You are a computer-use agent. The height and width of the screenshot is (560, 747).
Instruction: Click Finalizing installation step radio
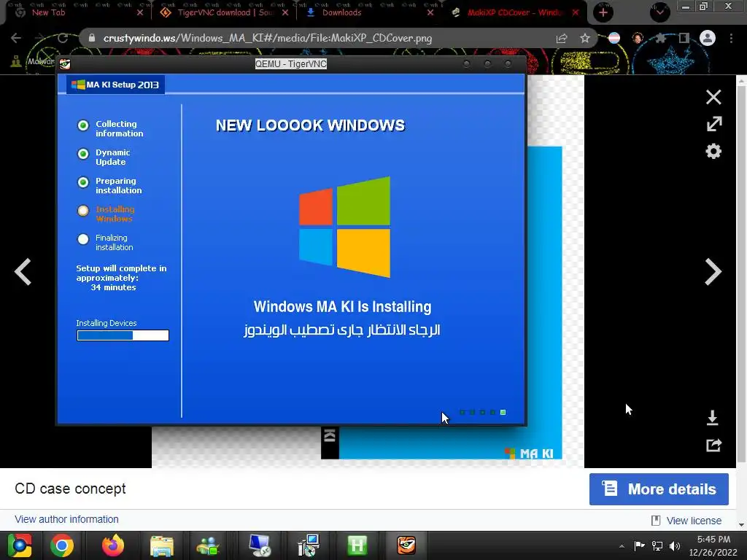tap(83, 239)
